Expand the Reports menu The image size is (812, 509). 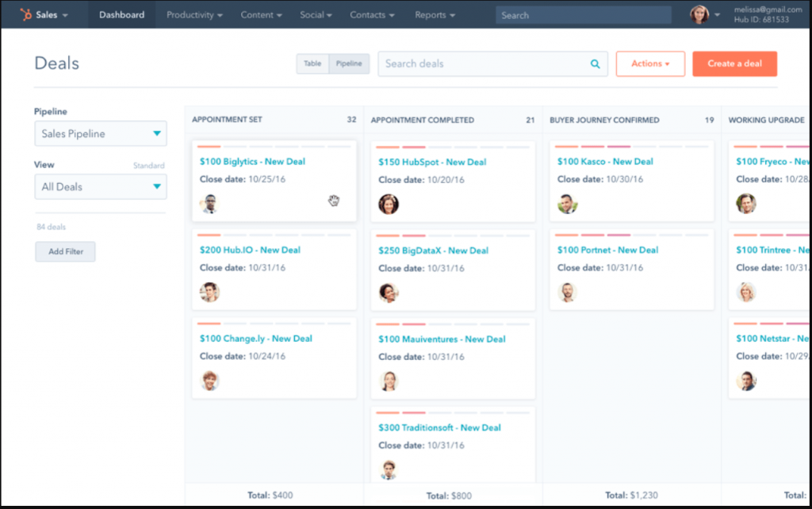coord(435,15)
